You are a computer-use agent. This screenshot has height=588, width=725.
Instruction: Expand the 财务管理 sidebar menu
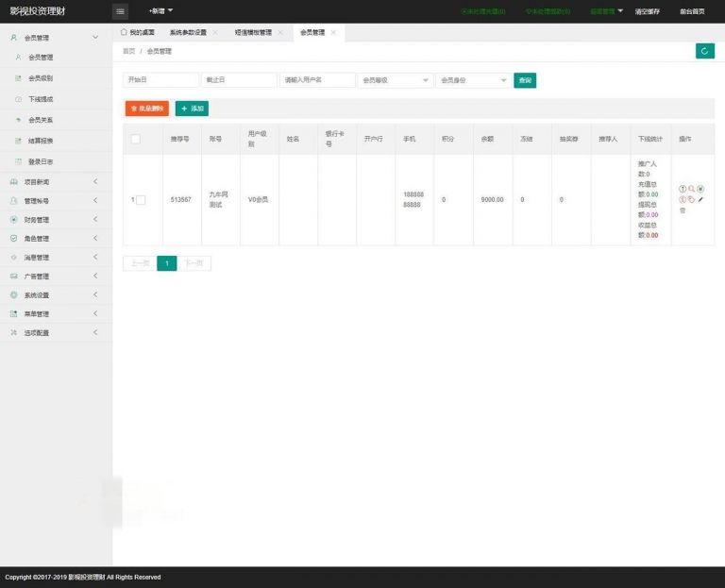click(x=55, y=219)
